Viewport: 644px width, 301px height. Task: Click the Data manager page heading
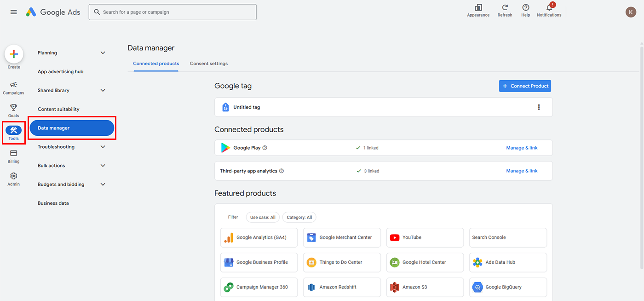(x=151, y=48)
